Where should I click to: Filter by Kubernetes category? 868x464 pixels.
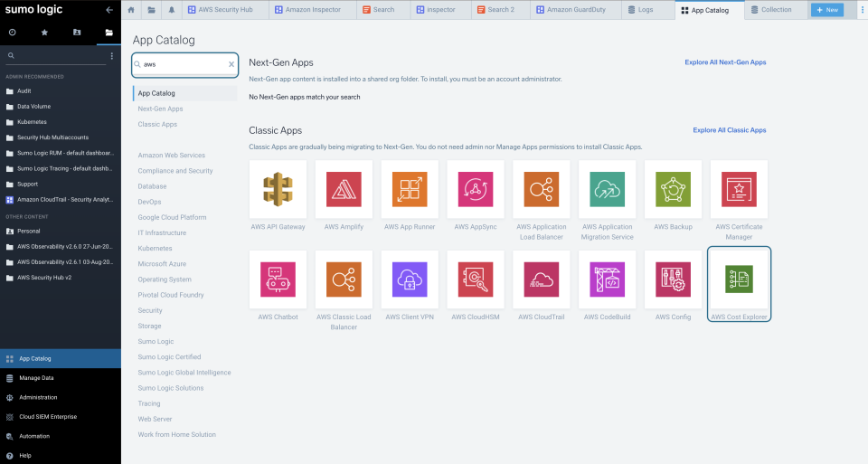click(x=155, y=248)
